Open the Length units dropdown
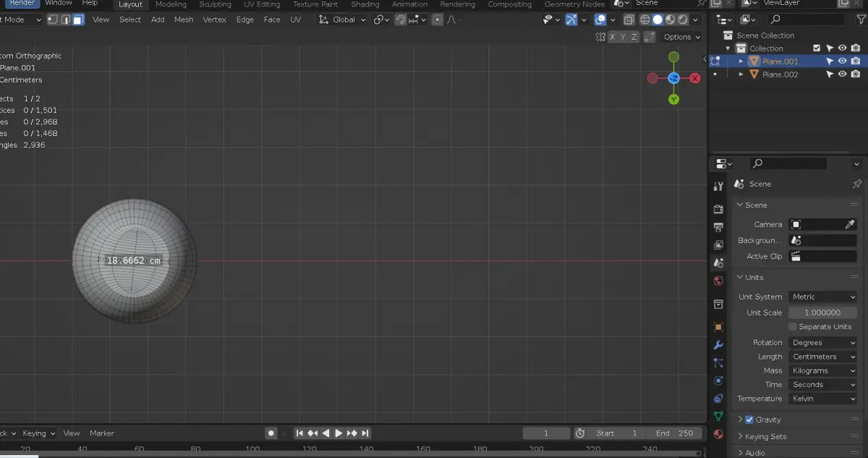 click(822, 357)
